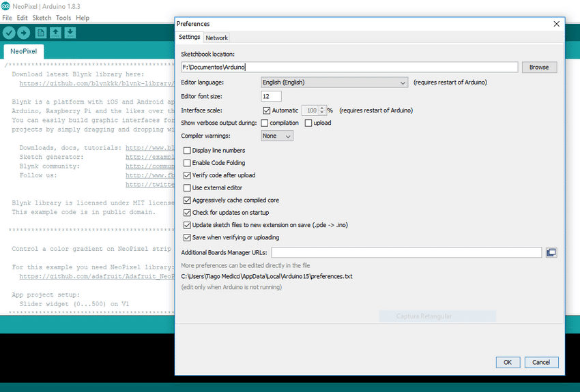Enable verbose output during compilation
The height and width of the screenshot is (392, 580).
tap(265, 123)
